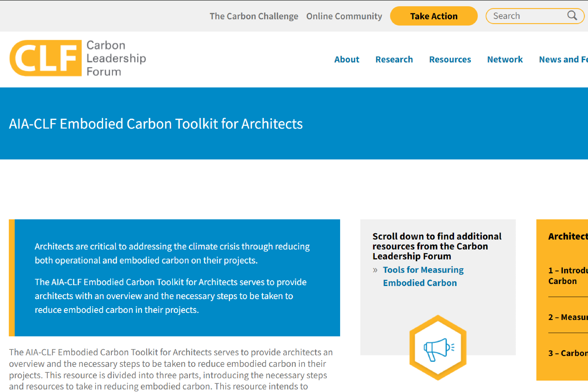Click the AIA-CLF Embodied Carbon Toolkit page heading
Image resolution: width=588 pixels, height=392 pixels.
tap(156, 124)
